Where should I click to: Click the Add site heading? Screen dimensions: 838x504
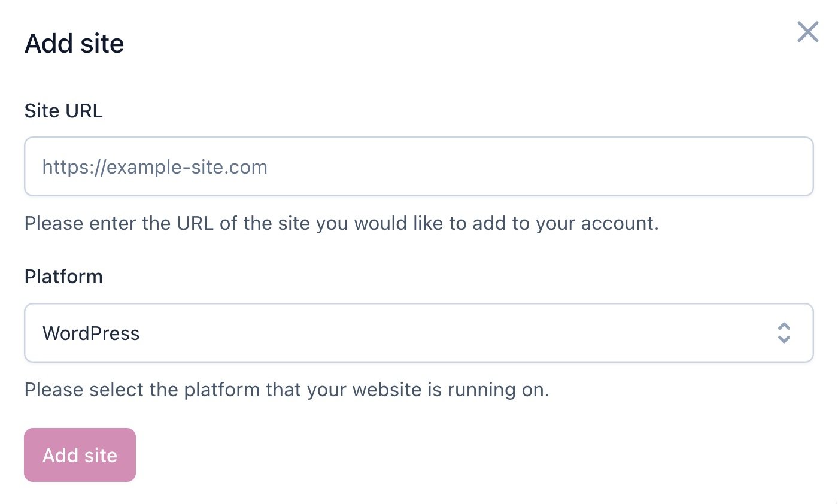point(74,42)
